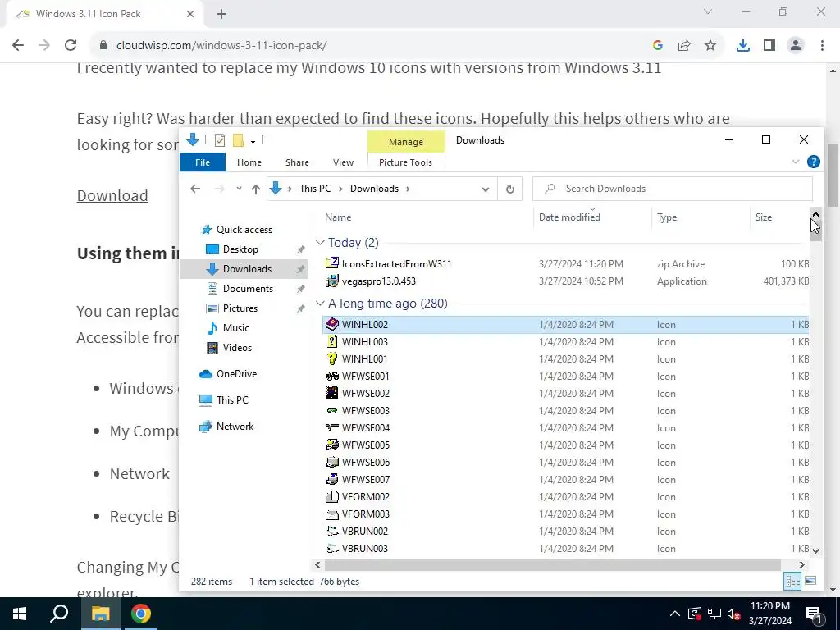This screenshot has height=630, width=840.
Task: Sort files by the Name column header
Action: (x=338, y=217)
